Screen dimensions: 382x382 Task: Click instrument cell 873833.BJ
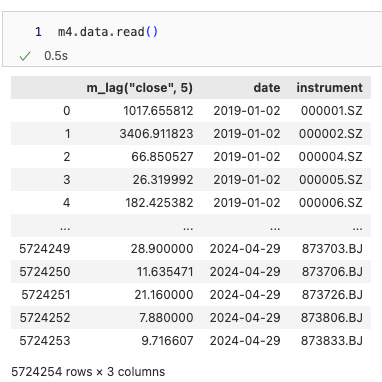(x=332, y=341)
